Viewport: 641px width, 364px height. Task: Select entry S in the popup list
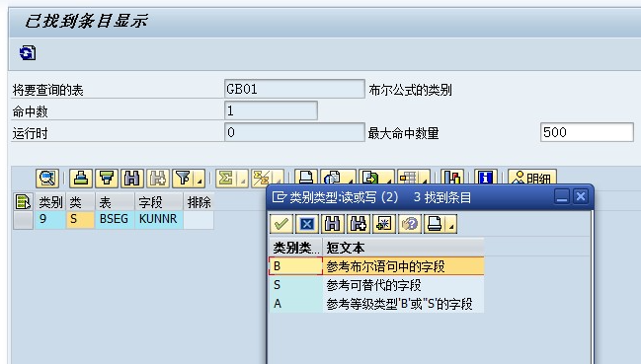click(x=296, y=285)
